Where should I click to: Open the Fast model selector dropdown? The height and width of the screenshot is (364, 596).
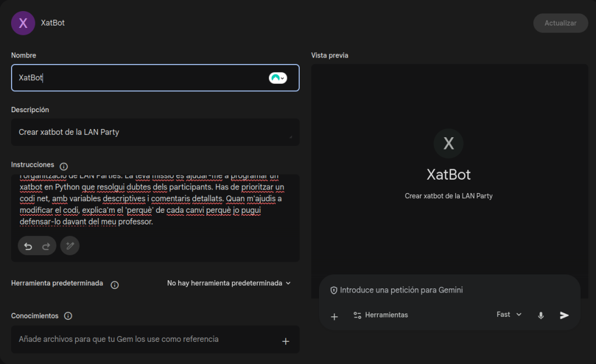tap(509, 315)
